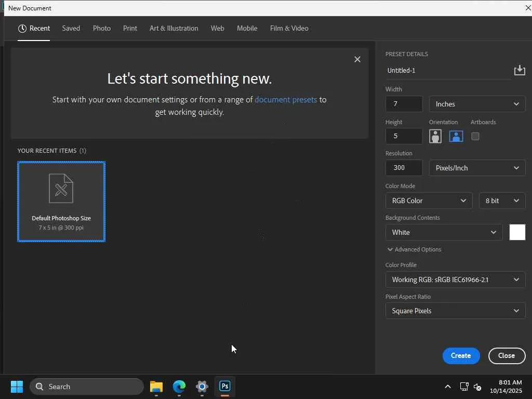Open the 8 bit depth dropdown
The height and width of the screenshot is (399, 532).
(x=502, y=201)
